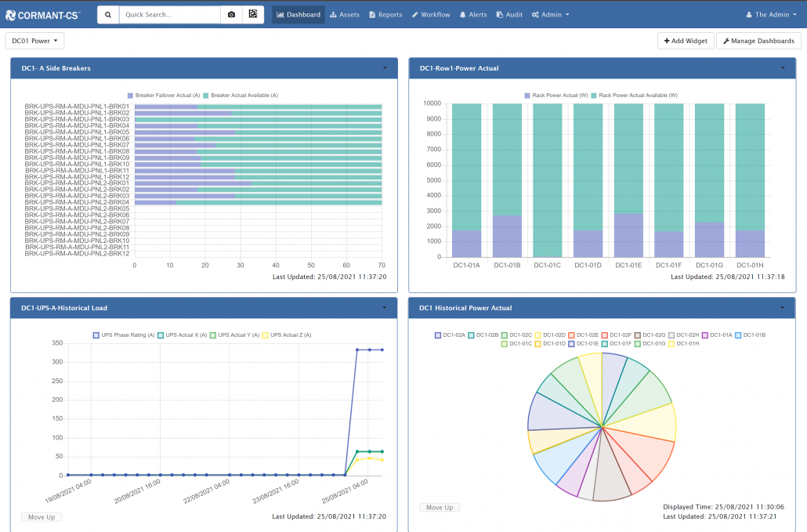The width and height of the screenshot is (807, 532).
Task: Click the QR code scanner icon
Action: tap(253, 15)
